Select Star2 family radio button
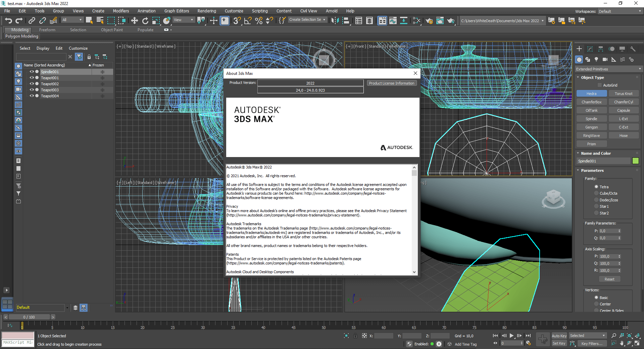The width and height of the screenshot is (644, 349). tap(596, 213)
